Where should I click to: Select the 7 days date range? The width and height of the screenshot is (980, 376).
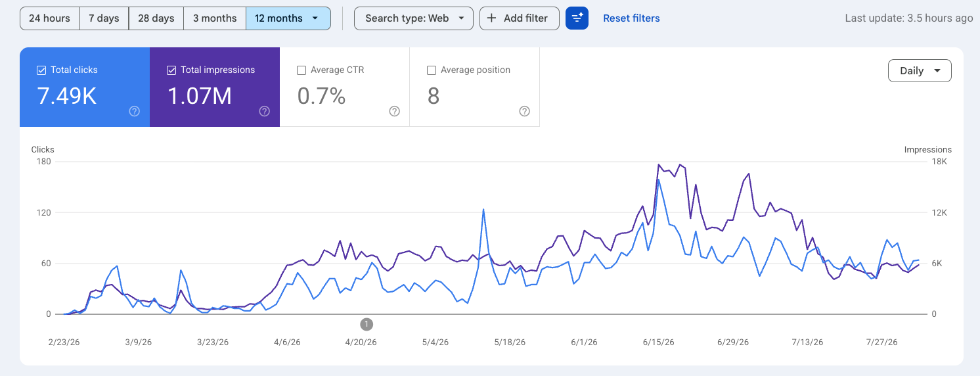click(104, 18)
